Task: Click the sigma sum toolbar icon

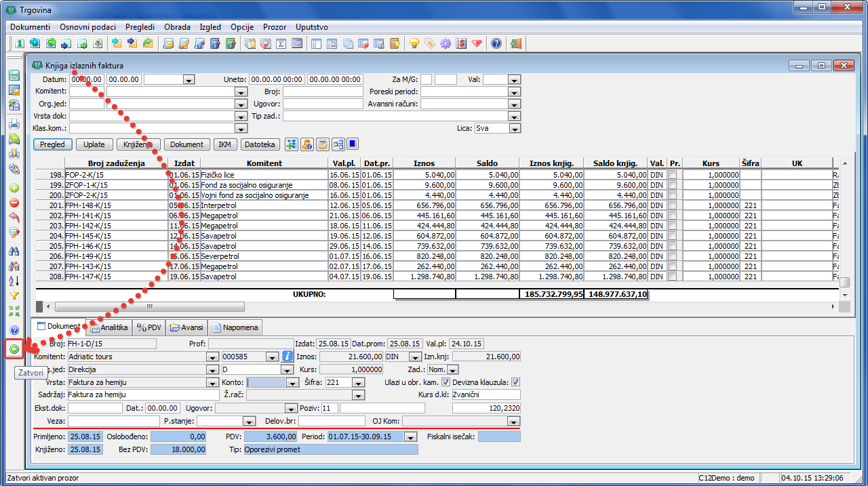Action: tap(281, 43)
